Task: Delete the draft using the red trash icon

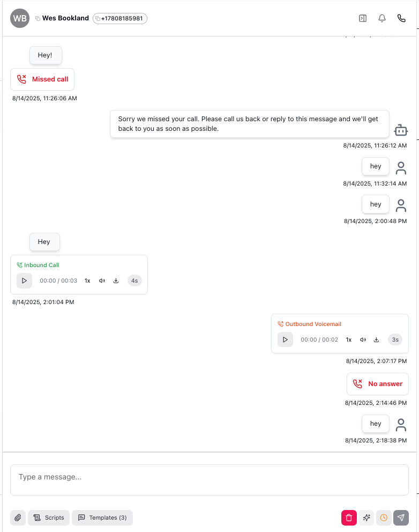Action: point(349,518)
